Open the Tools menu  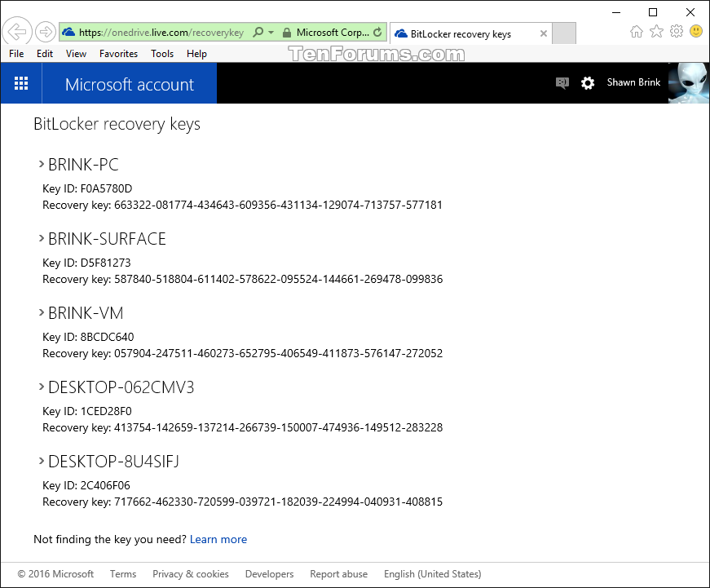coord(162,54)
